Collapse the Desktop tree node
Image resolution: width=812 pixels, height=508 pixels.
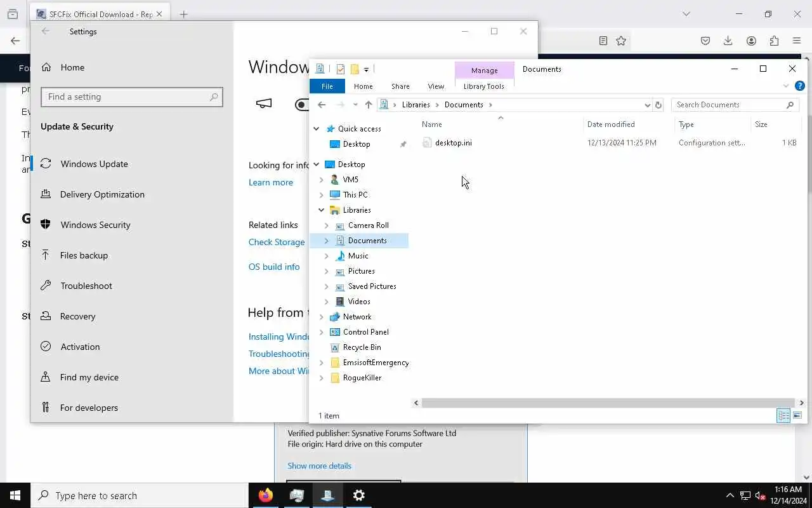pyautogui.click(x=316, y=164)
